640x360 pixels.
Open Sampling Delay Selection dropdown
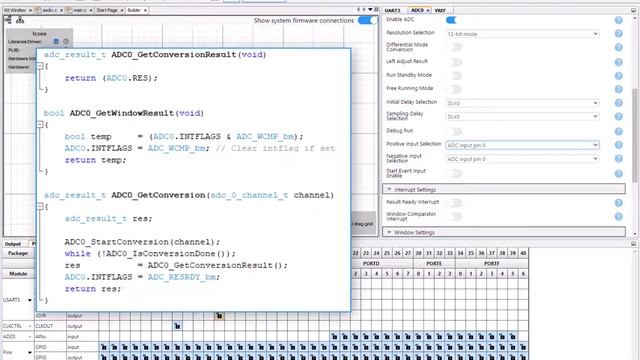click(x=522, y=117)
